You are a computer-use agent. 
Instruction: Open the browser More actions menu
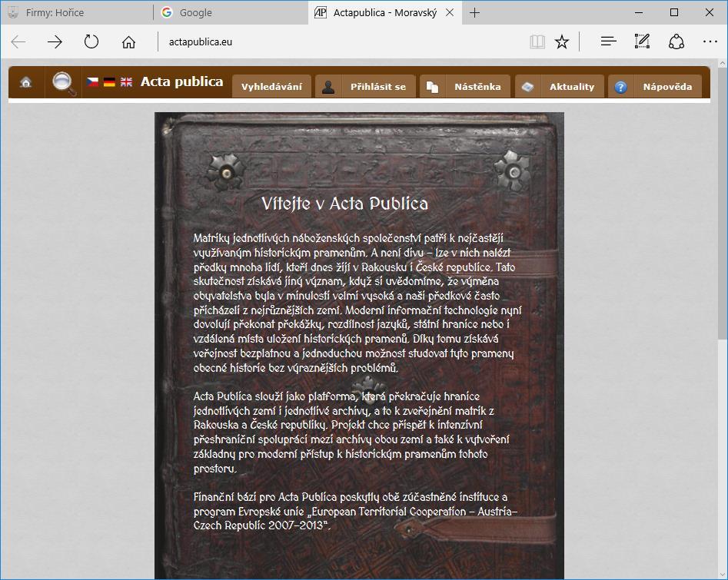click(710, 41)
